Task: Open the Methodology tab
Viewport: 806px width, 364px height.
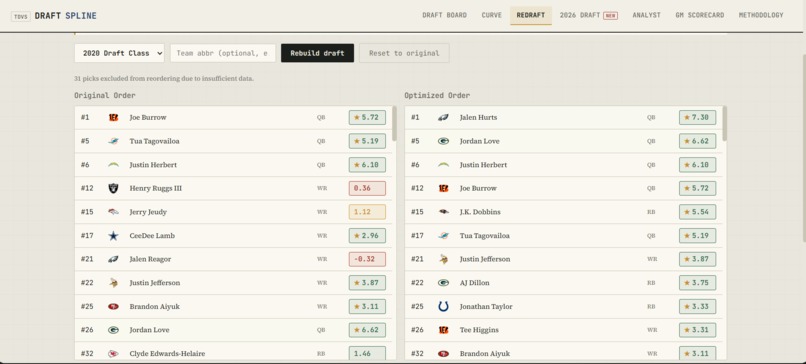Action: point(761,15)
